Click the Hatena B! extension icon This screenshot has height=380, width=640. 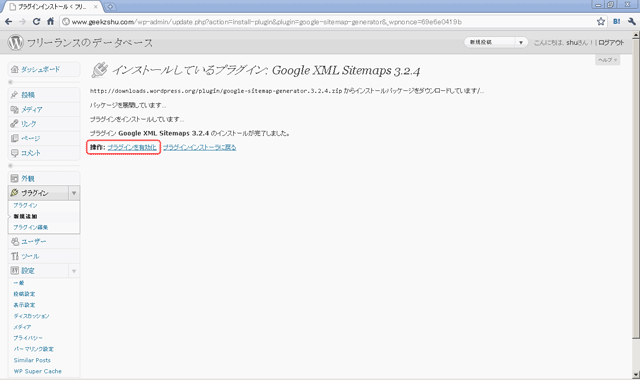point(616,22)
